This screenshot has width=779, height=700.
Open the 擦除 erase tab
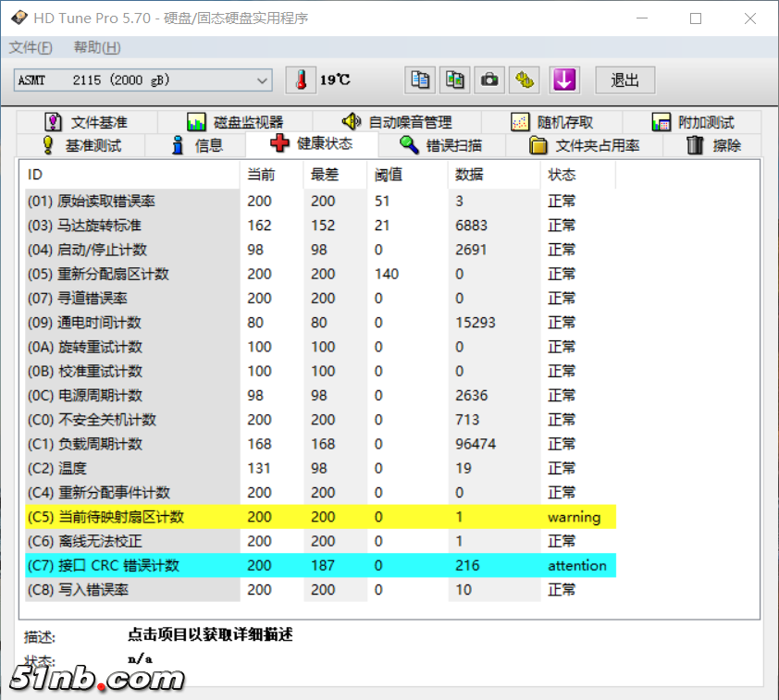[x=714, y=145]
